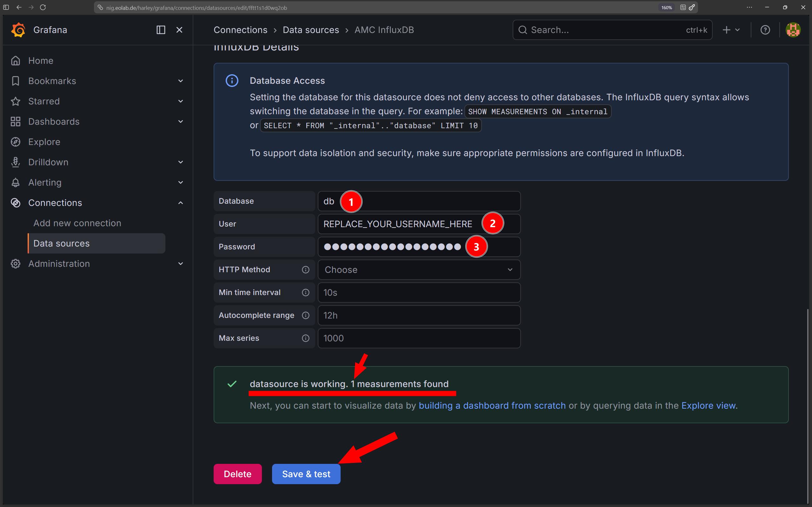This screenshot has width=812, height=507.
Task: Go to Home via the house icon
Action: (x=16, y=61)
